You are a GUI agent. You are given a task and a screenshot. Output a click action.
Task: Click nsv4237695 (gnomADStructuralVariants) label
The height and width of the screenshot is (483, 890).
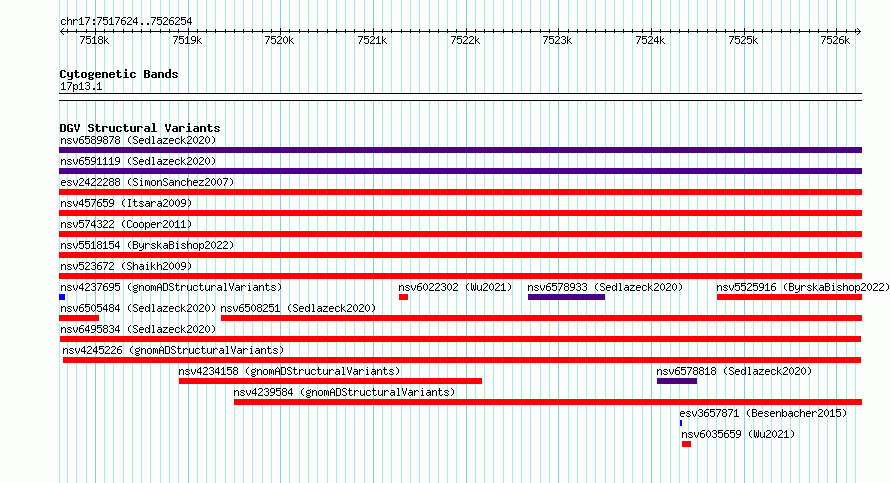171,287
